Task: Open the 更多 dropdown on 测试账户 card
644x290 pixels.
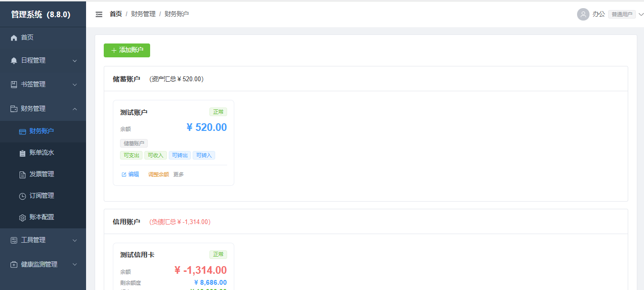Action: coord(178,174)
